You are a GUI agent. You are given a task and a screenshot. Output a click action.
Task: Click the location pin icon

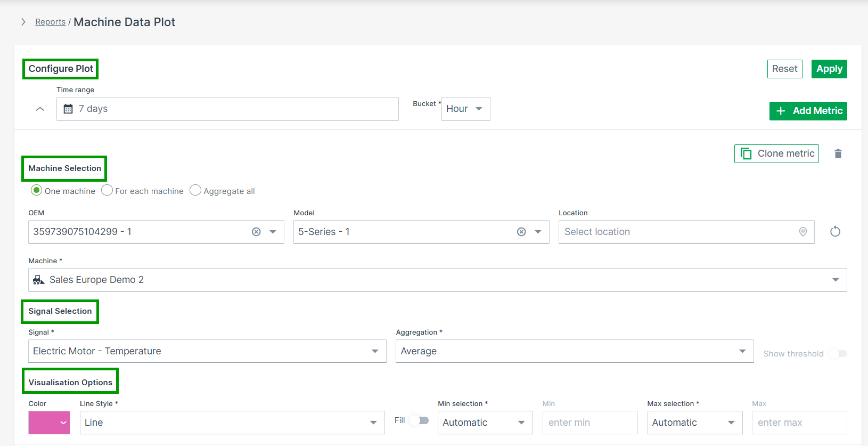pos(803,232)
